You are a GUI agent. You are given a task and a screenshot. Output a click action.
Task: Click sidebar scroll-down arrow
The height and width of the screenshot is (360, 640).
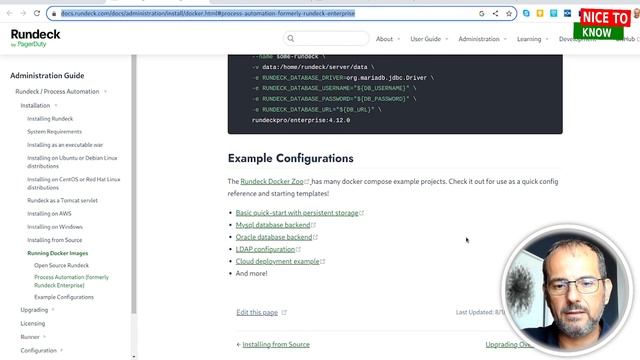click(x=134, y=357)
